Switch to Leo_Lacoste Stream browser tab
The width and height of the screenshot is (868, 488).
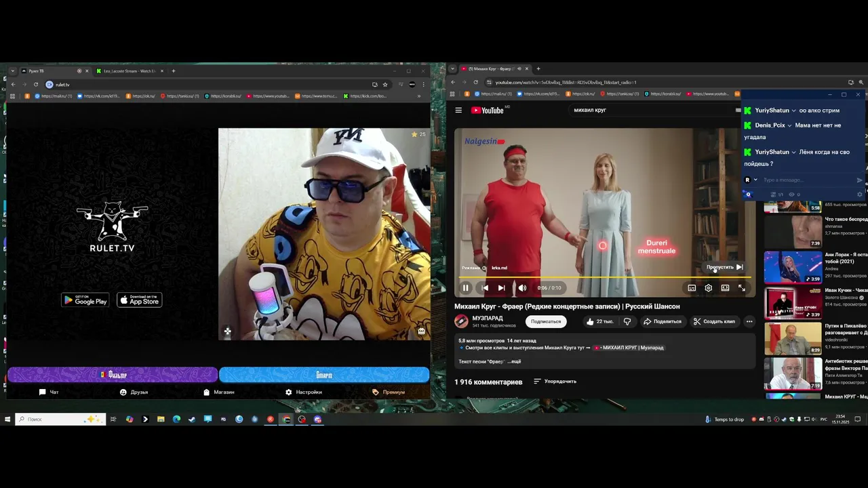pos(130,71)
